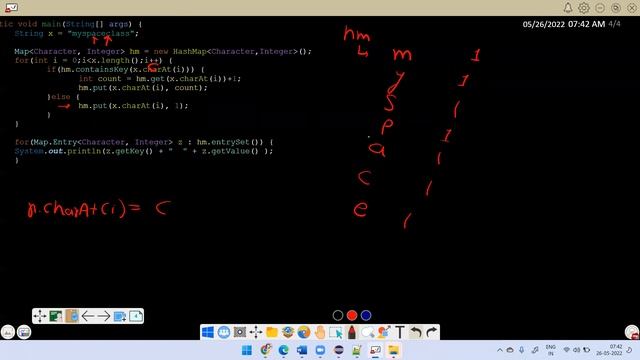Redo the last stroke
The image size is (640, 360).
[431, 332]
